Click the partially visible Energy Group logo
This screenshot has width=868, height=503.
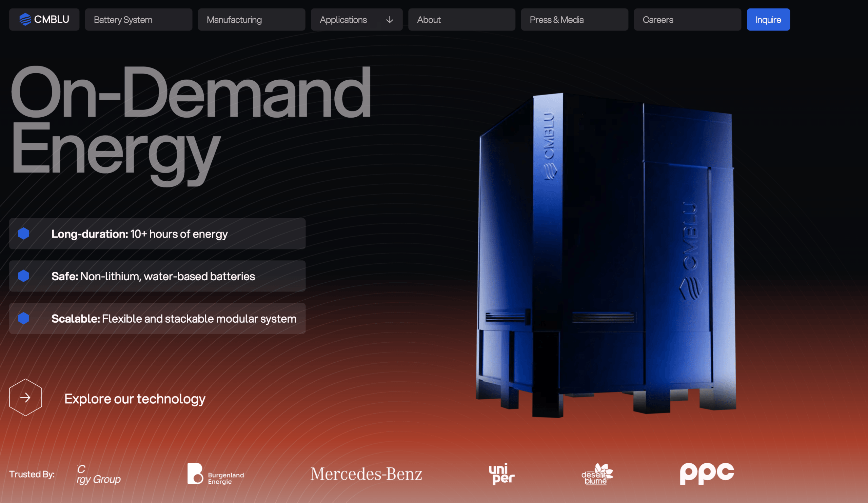pyautogui.click(x=99, y=475)
